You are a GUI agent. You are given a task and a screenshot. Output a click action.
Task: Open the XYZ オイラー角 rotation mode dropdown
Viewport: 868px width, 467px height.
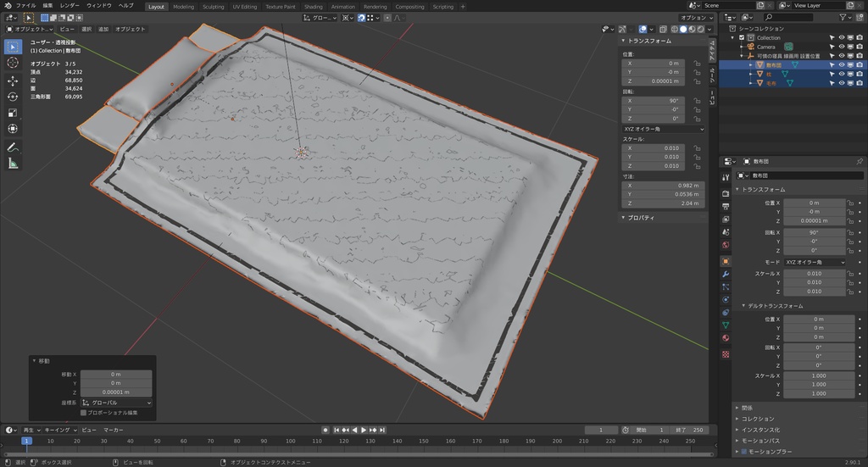pyautogui.click(x=663, y=128)
